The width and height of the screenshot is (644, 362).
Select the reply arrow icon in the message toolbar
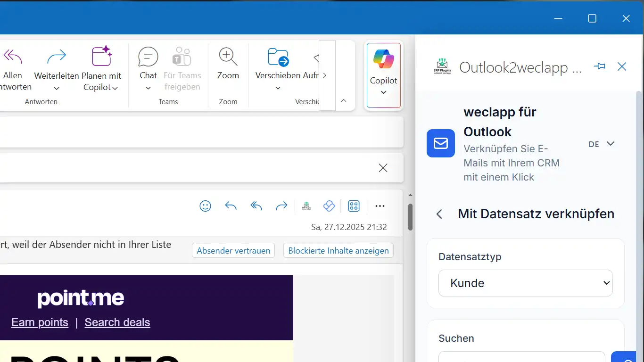231,206
